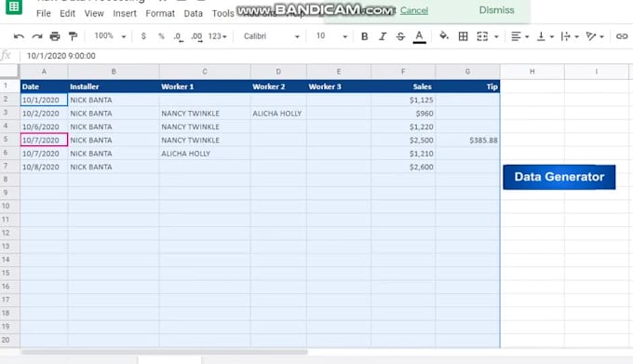Select column A header
The height and width of the screenshot is (364, 633).
(x=44, y=72)
